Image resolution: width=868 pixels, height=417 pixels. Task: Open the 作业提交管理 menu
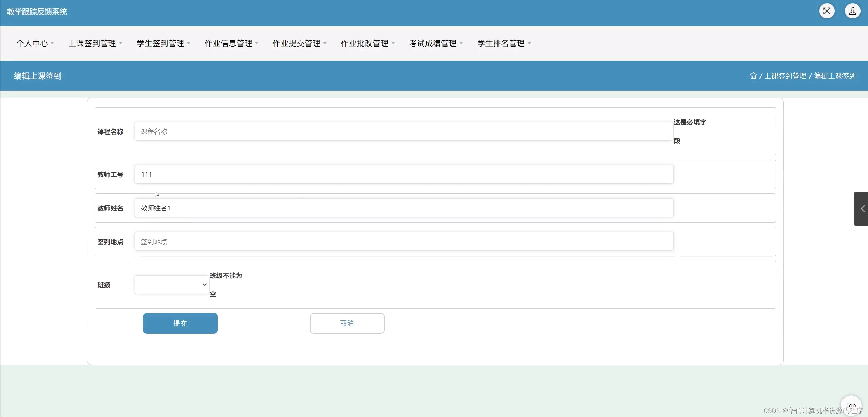coord(299,44)
